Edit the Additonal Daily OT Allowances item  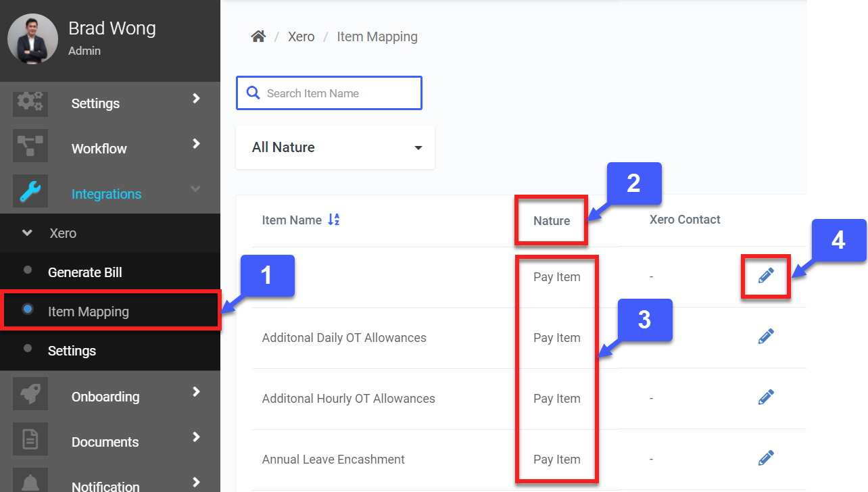point(765,337)
